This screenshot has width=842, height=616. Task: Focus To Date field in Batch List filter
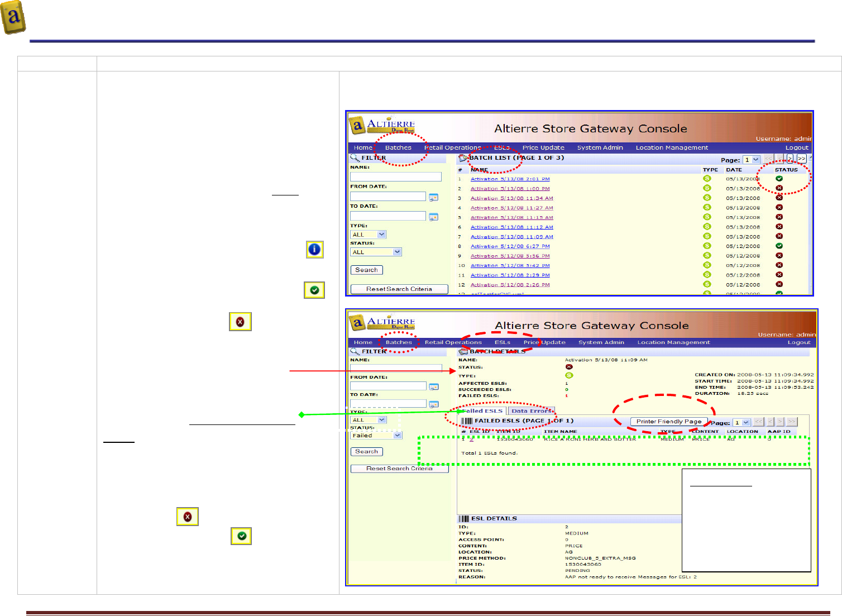(x=388, y=216)
